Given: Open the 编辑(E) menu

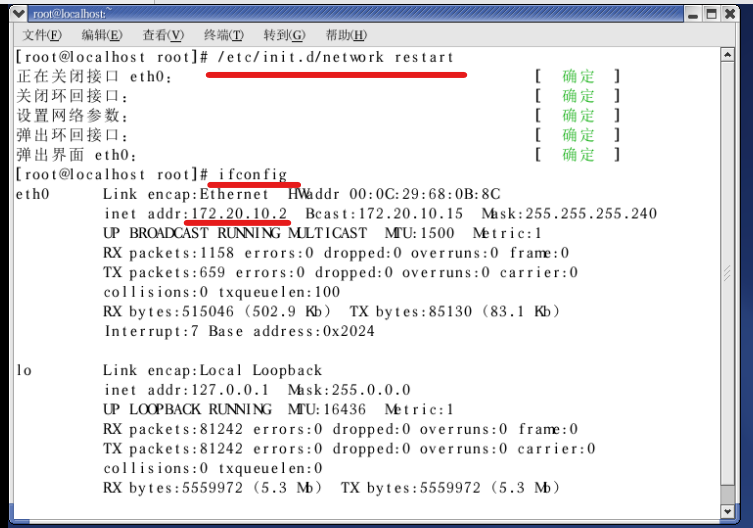Looking at the screenshot, I should point(102,35).
